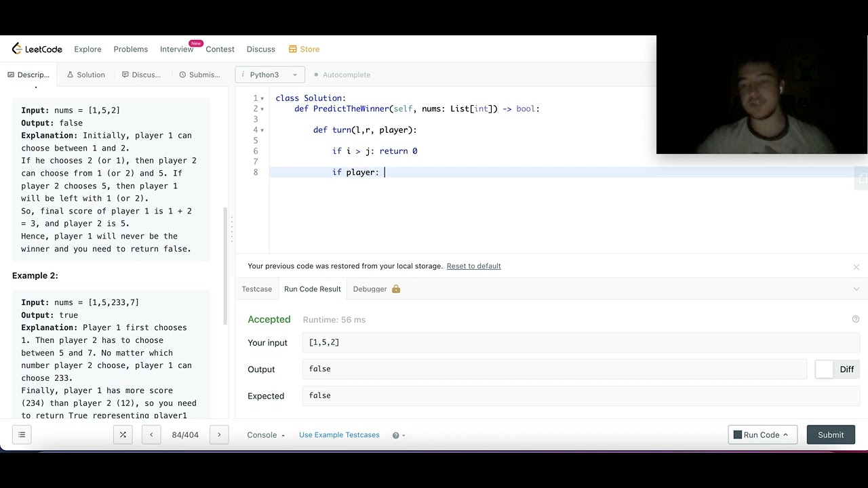Switch to the Discuss problem tab
868x488 pixels.
pyautogui.click(x=141, y=75)
